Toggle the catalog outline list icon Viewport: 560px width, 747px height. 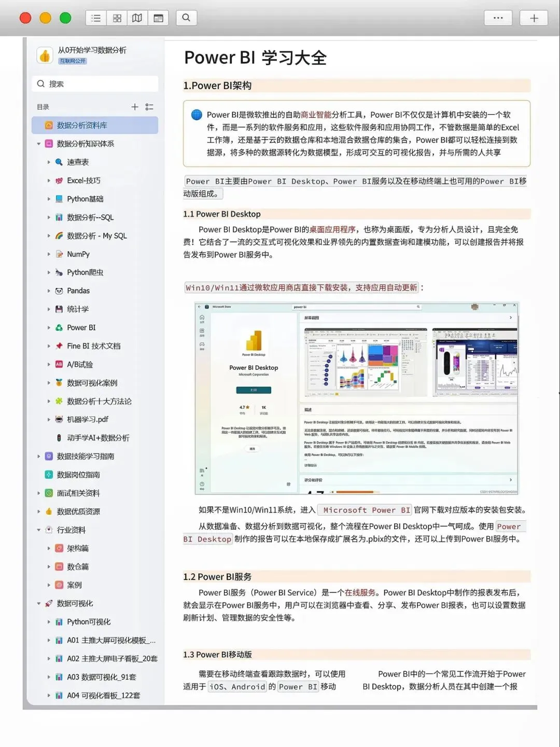click(x=149, y=107)
